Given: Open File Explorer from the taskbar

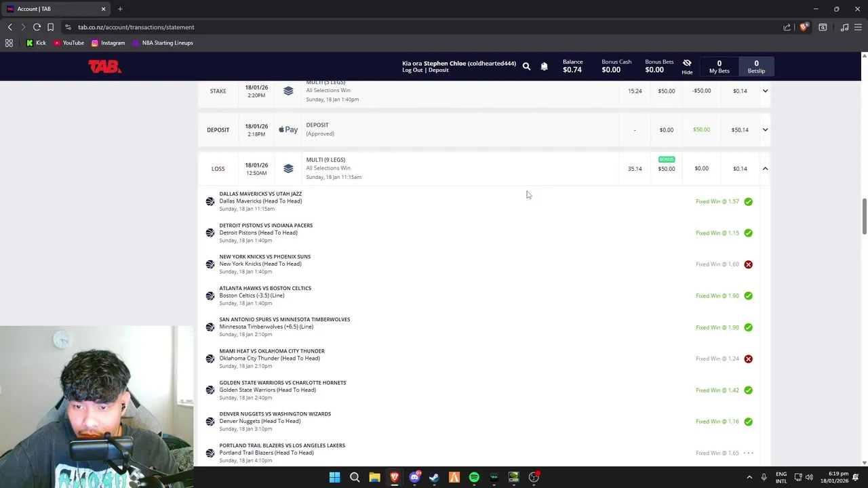Looking at the screenshot, I should click(374, 477).
